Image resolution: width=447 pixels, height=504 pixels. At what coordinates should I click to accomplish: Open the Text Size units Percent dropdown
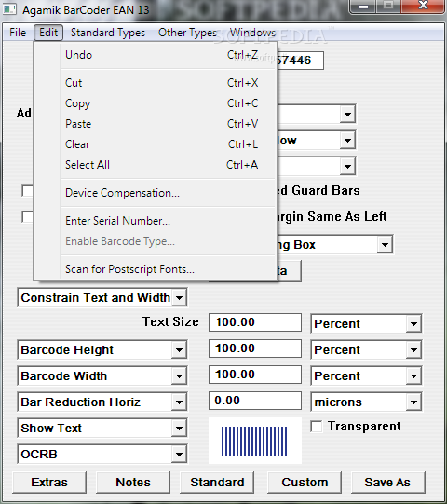(413, 323)
